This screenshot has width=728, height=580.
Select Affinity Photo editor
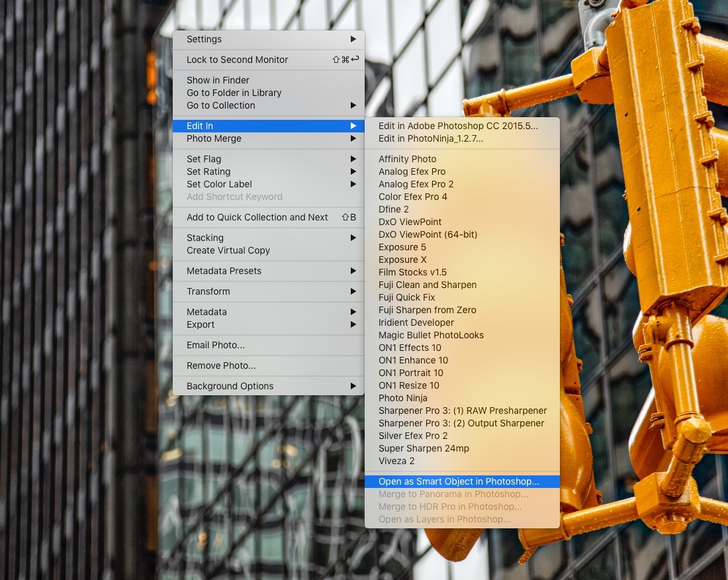click(462, 159)
